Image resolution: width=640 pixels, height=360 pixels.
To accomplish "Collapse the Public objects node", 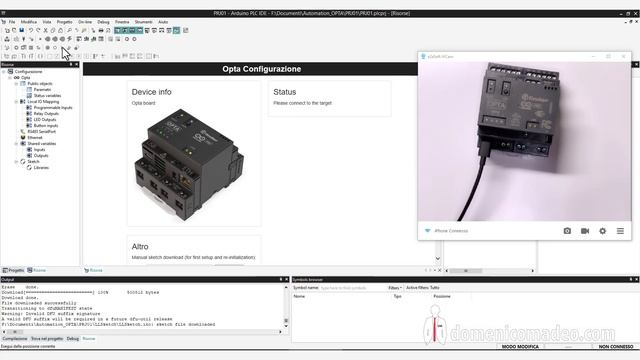I will pos(16,84).
